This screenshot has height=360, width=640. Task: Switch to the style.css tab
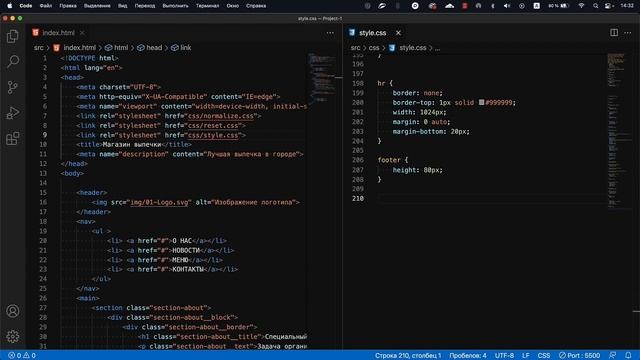click(373, 33)
